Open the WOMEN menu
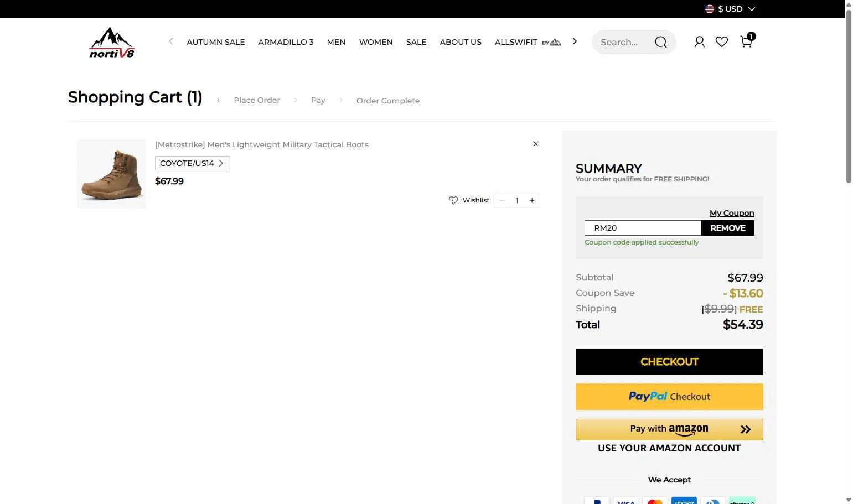 tap(376, 42)
